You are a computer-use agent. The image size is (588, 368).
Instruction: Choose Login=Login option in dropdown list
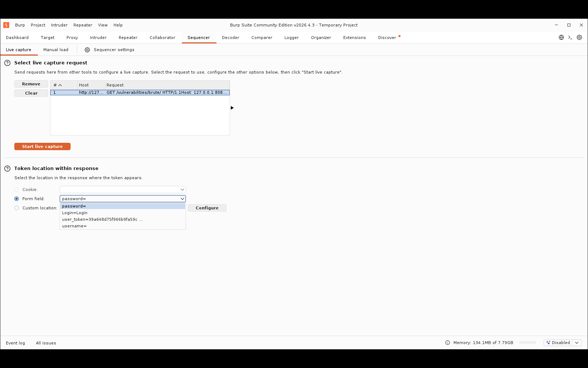(123, 213)
